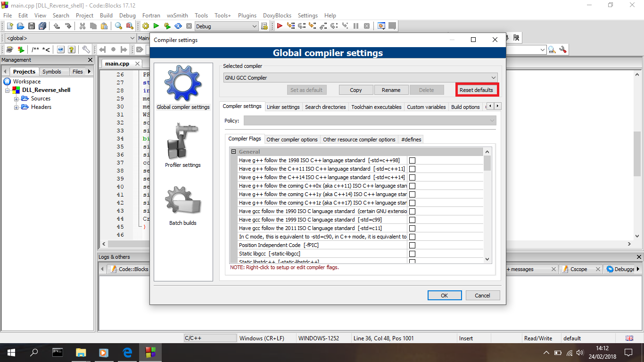644x362 pixels.
Task: Open Microsoft Edge from the taskbar
Action: click(x=127, y=352)
